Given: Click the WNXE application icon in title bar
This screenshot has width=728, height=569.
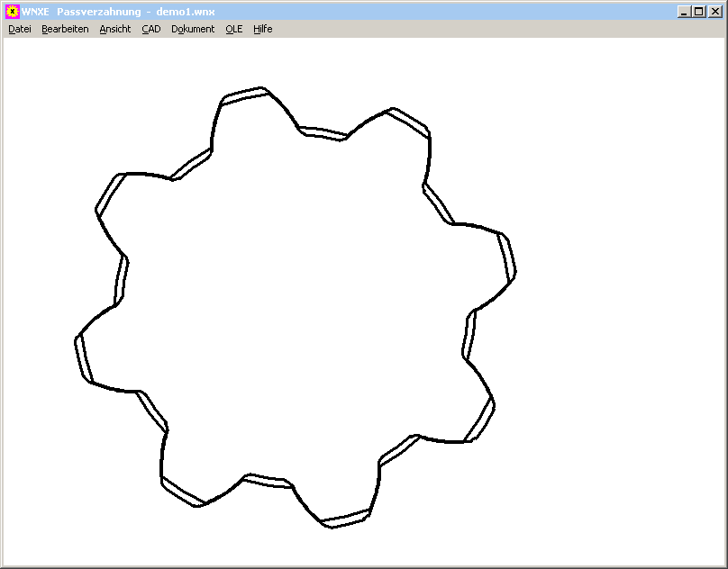Looking at the screenshot, I should 13,13.
